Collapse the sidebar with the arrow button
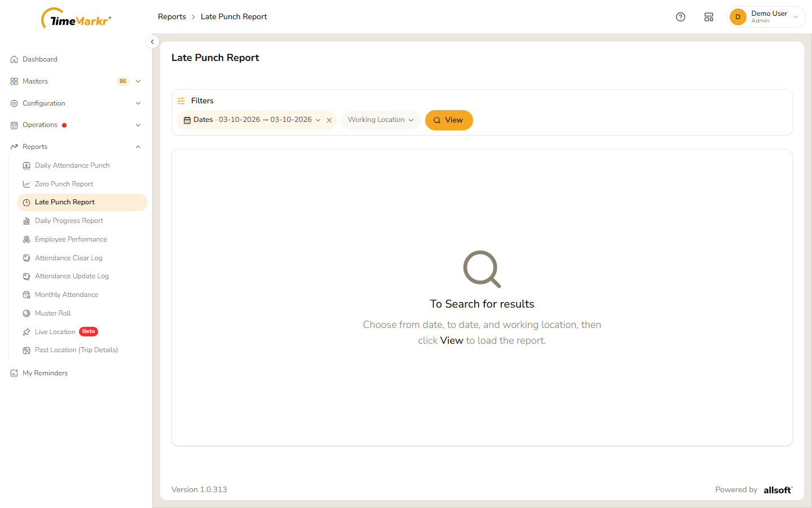Screen dimensions: 812x508 152,42
